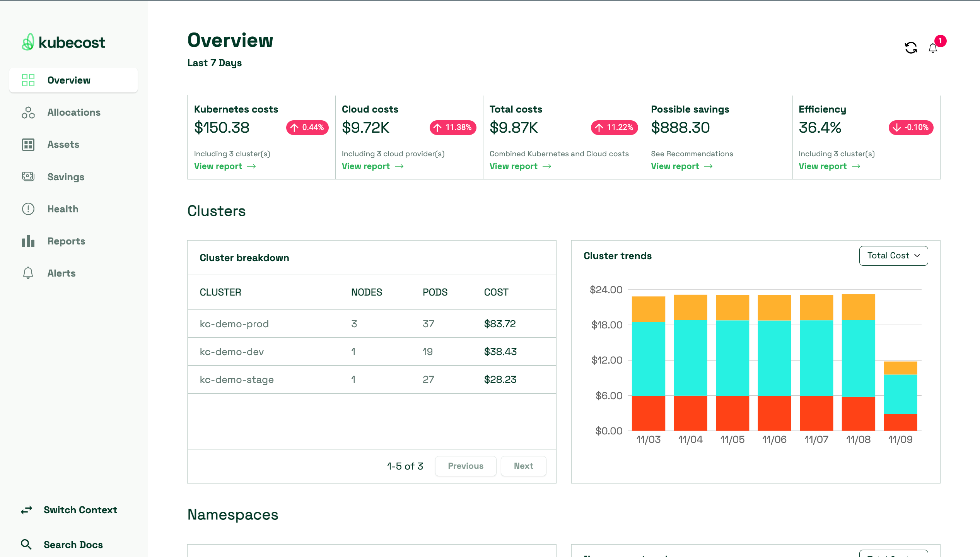
Task: Open the Assets panel from sidebar
Action: click(27, 144)
